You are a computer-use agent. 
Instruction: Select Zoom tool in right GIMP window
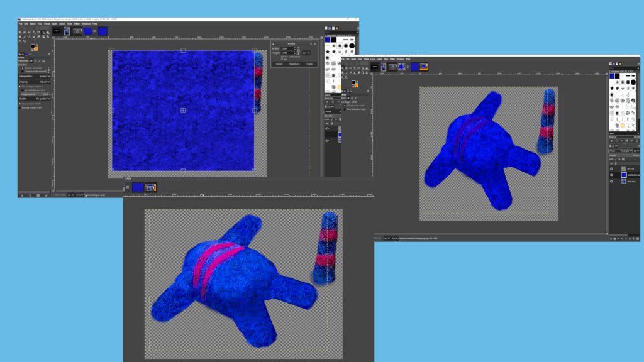point(347,77)
